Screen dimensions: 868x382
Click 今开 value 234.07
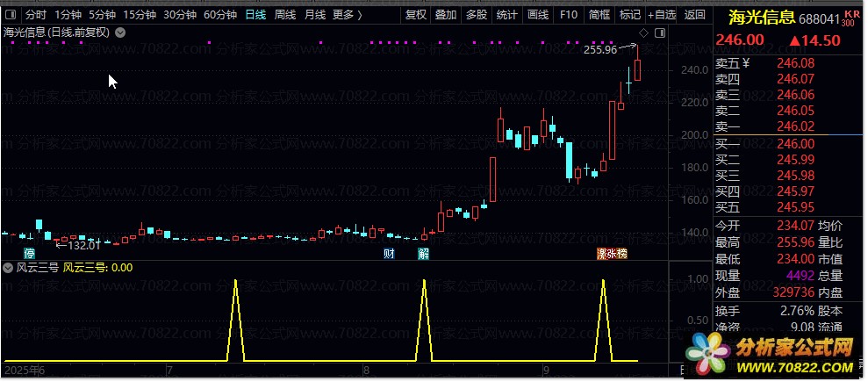pyautogui.click(x=795, y=226)
